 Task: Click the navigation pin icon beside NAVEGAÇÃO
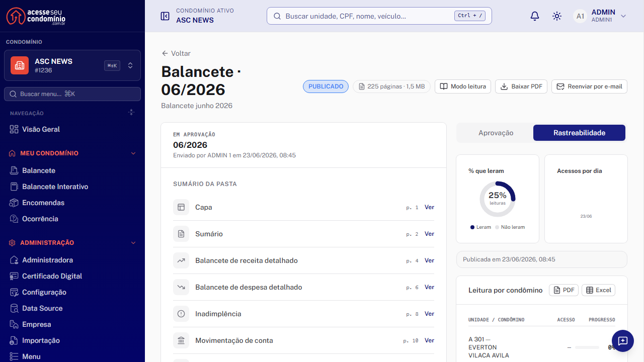click(131, 113)
